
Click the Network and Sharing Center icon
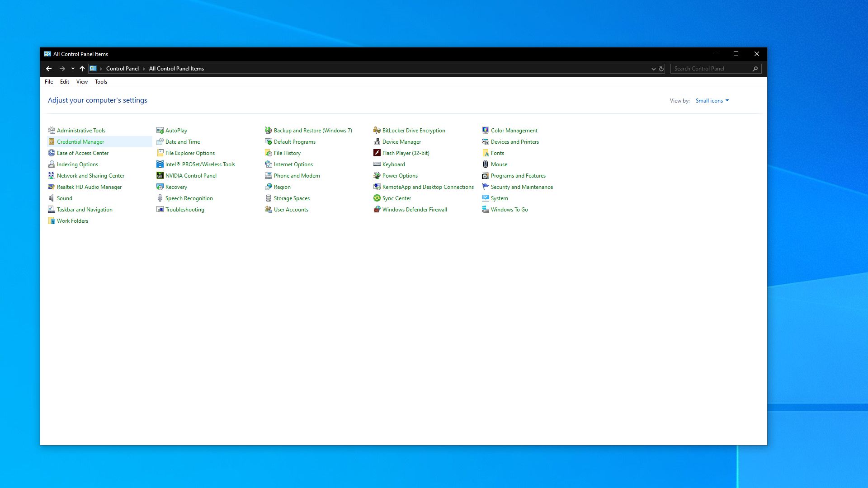[x=52, y=175]
